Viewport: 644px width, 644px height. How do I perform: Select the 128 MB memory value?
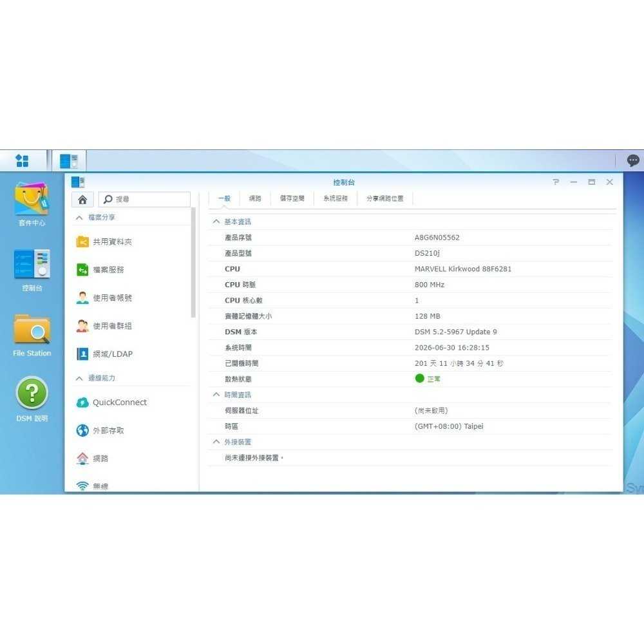[428, 316]
